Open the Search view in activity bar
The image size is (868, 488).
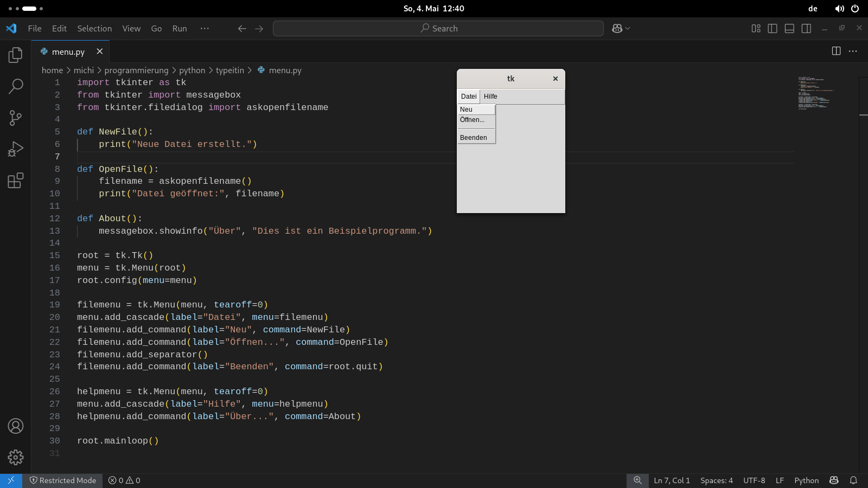(x=16, y=86)
